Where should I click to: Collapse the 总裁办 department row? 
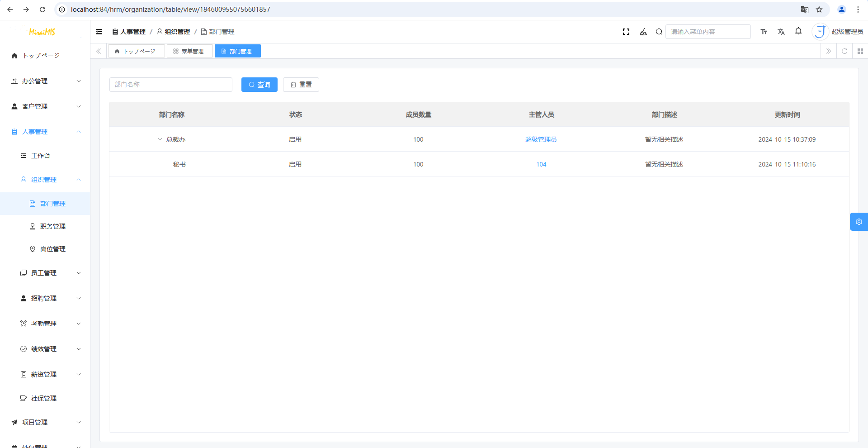click(x=160, y=139)
